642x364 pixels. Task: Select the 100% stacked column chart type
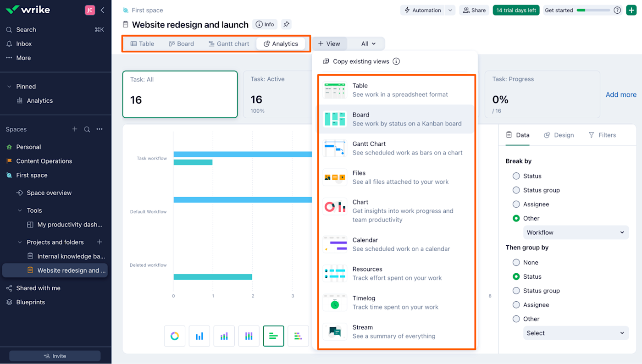click(x=249, y=336)
